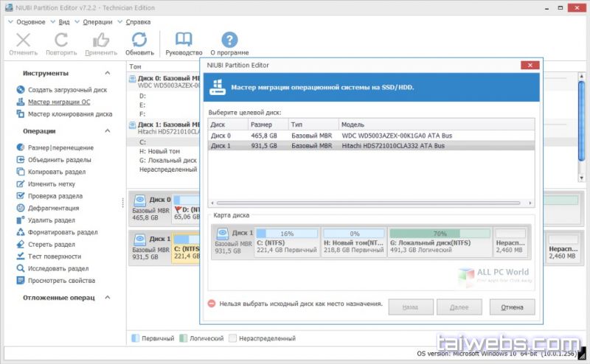Click the Диск 0 icon in main disk map

pyautogui.click(x=139, y=200)
